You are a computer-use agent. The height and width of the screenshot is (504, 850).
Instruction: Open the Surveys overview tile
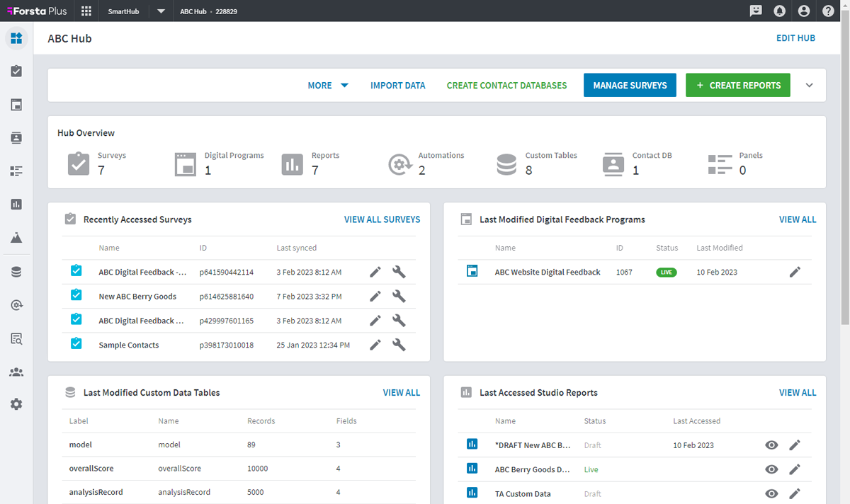tap(97, 164)
